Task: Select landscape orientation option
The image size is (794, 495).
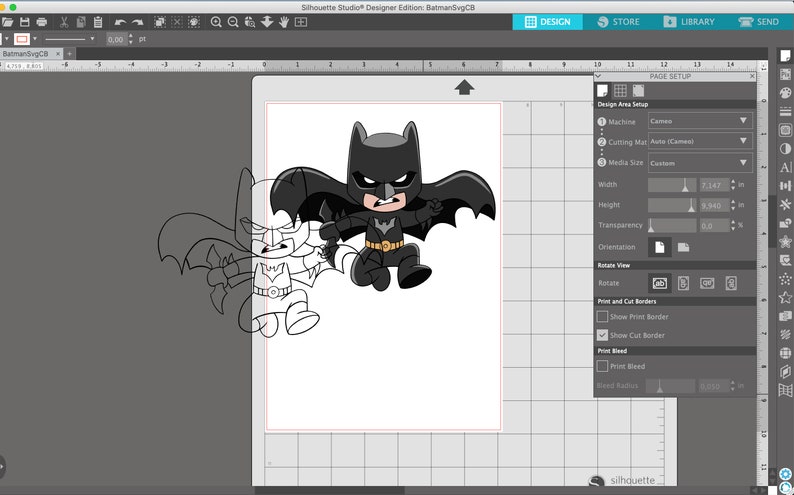Action: tap(683, 247)
